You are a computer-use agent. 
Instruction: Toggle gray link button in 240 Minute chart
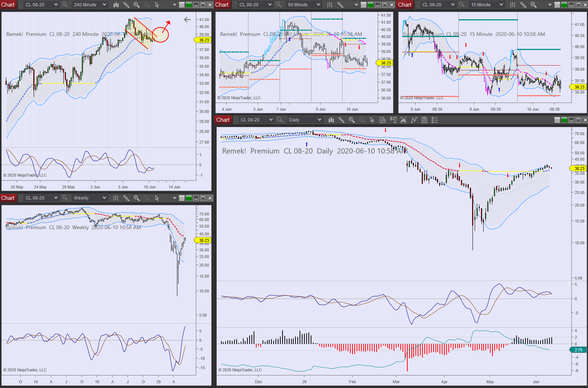tap(182, 5)
